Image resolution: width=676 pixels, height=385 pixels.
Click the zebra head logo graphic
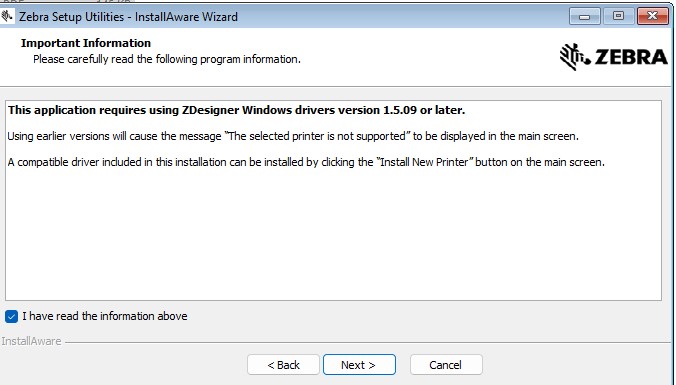[x=575, y=56]
